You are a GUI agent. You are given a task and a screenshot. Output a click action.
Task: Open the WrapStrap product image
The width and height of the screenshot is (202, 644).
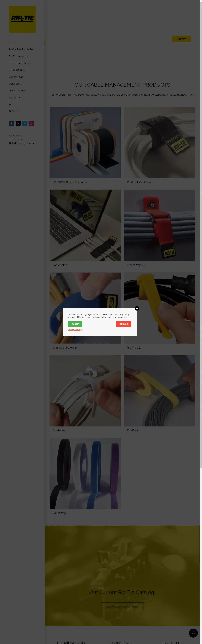pyautogui.click(x=85, y=473)
